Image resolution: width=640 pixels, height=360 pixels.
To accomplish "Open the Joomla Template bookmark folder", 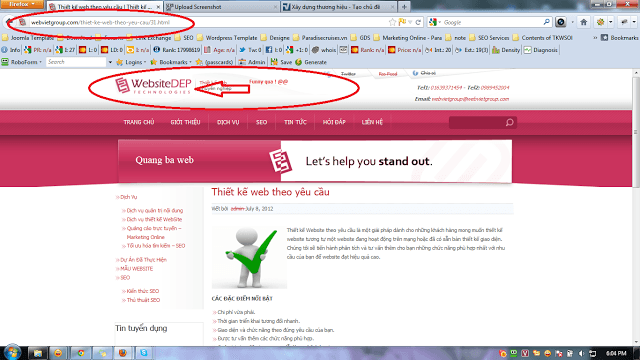I will 28,38.
